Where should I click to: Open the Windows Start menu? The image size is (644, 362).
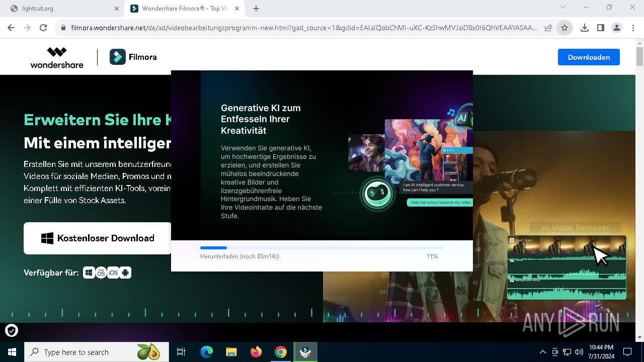(x=12, y=352)
